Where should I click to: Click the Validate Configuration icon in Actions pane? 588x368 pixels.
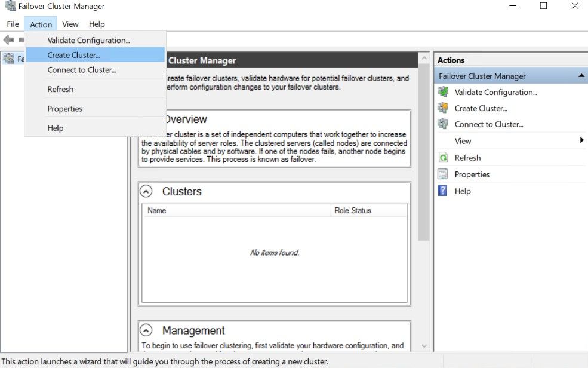(x=443, y=91)
